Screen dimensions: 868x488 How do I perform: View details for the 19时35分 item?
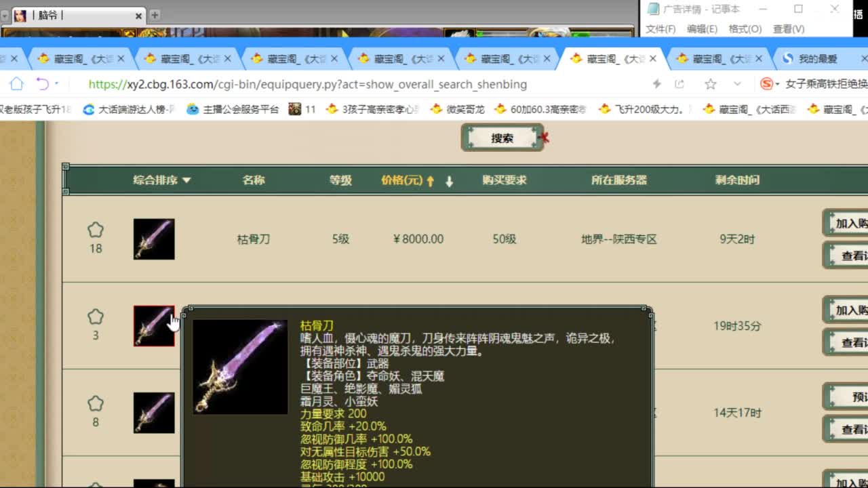(846, 342)
